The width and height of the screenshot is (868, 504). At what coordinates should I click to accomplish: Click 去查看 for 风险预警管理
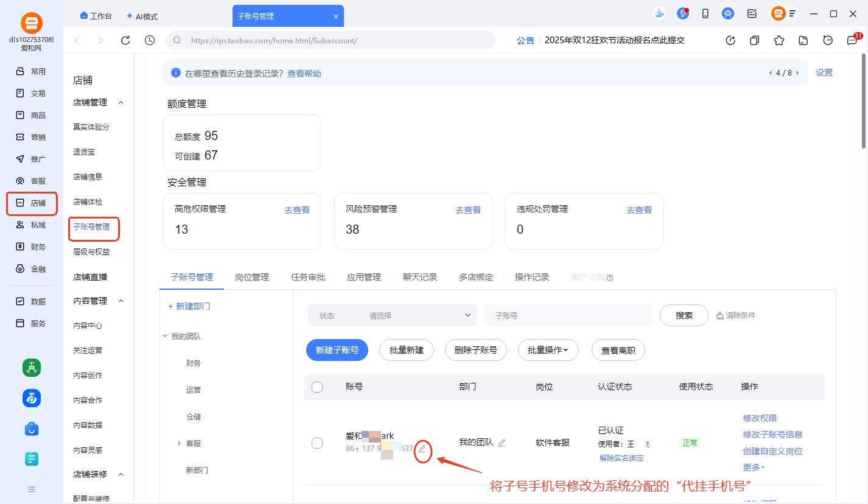[x=468, y=210]
